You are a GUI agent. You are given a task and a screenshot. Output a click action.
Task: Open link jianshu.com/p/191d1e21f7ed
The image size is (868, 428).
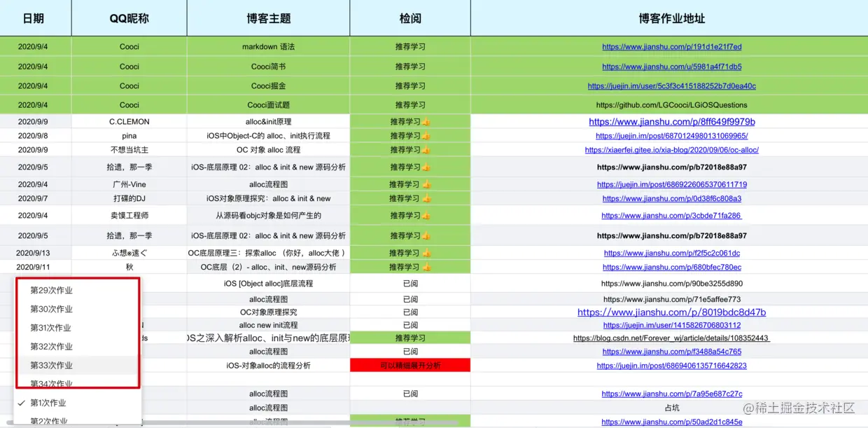click(671, 47)
